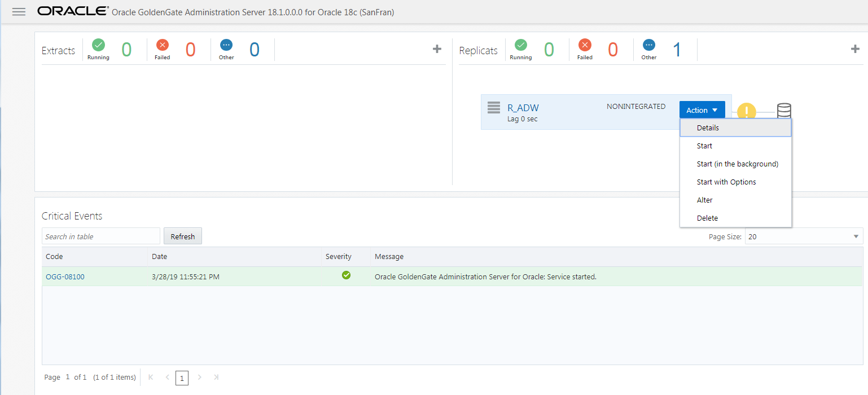Click the Replicats heading
The image size is (868, 395).
(479, 50)
